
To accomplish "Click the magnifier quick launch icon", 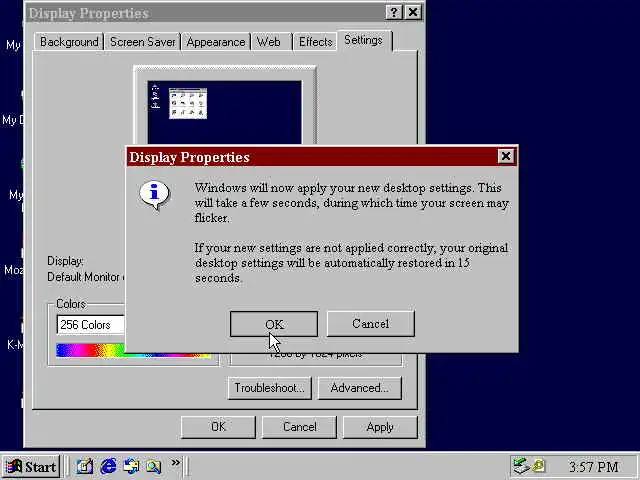I will (153, 466).
